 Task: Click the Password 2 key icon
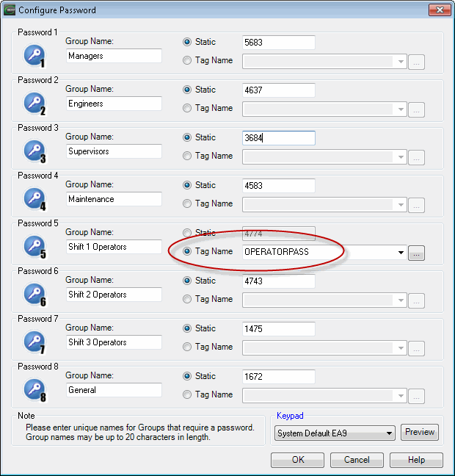36,104
